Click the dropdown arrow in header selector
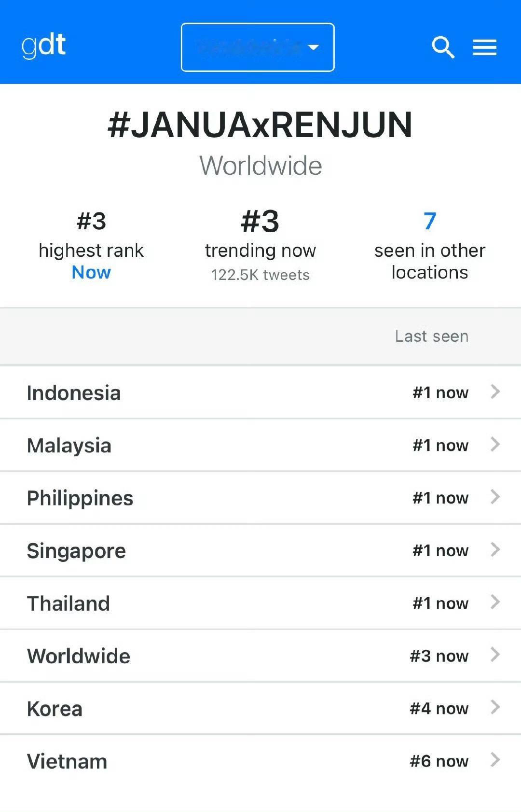Viewport: 521px width, 812px height. point(314,47)
